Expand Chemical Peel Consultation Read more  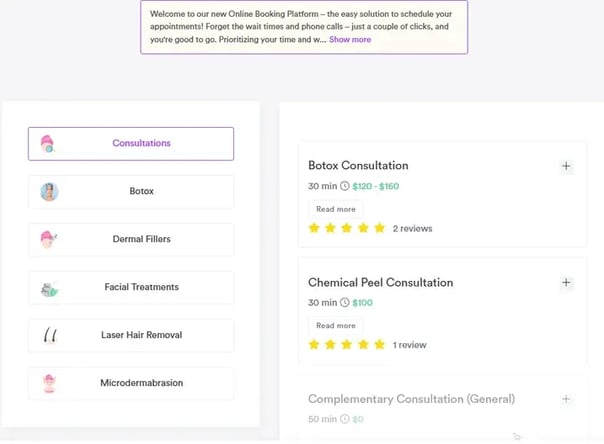[x=336, y=325]
